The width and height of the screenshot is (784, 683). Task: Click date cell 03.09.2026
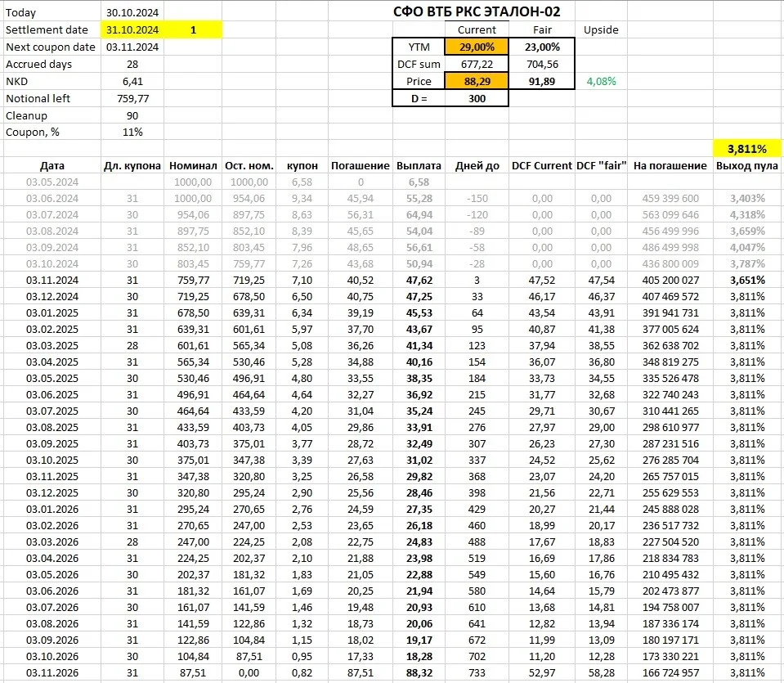(x=52, y=640)
